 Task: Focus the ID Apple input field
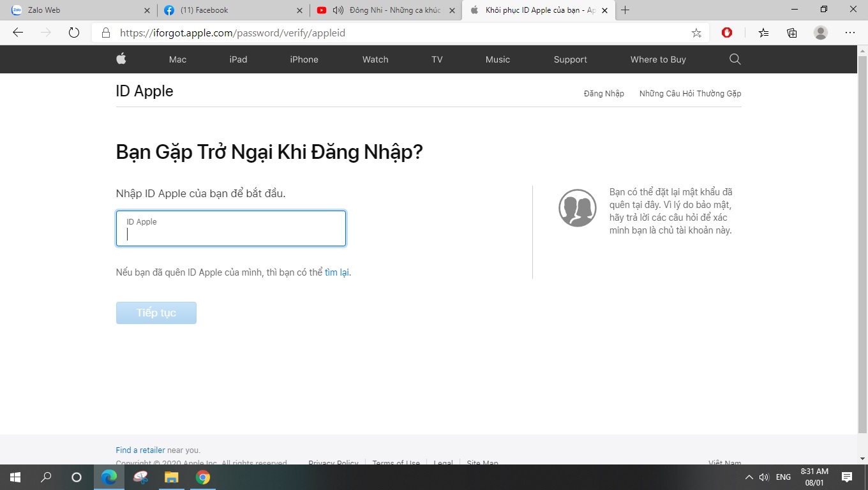[231, 228]
